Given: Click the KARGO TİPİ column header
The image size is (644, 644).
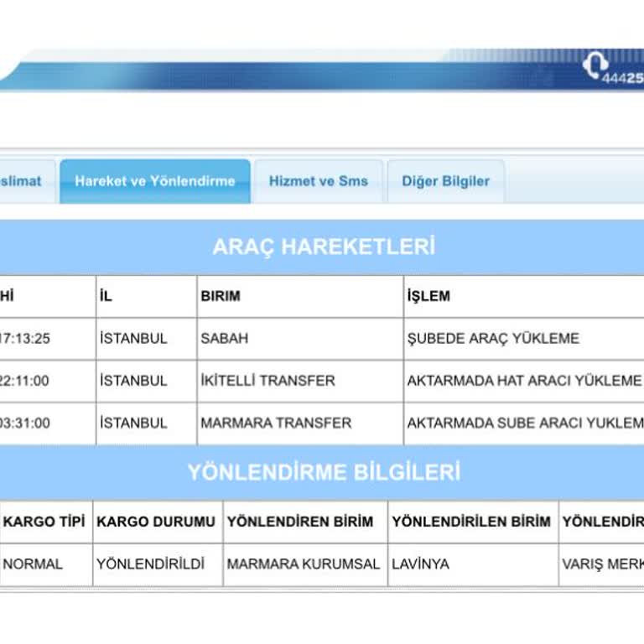Looking at the screenshot, I should (46, 522).
